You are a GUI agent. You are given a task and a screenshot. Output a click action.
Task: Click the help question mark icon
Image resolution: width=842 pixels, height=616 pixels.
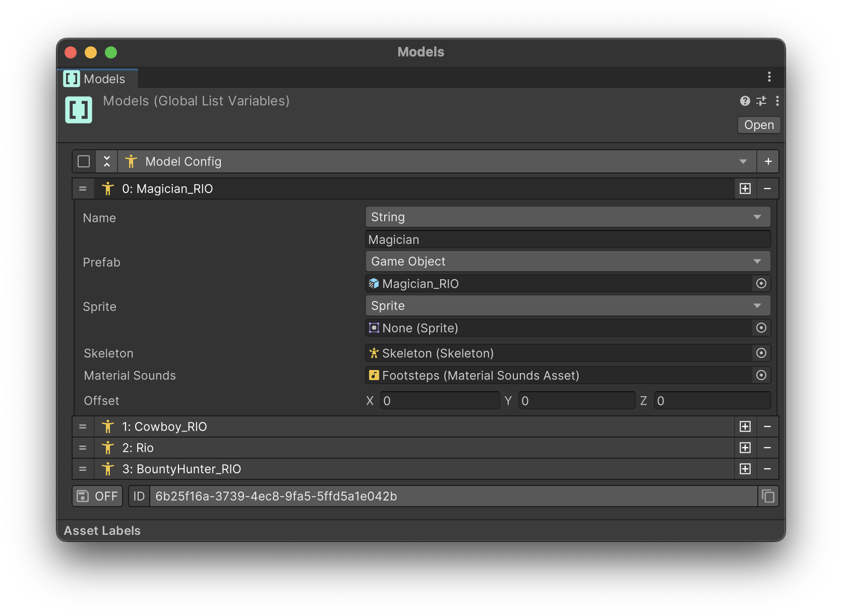tap(745, 101)
